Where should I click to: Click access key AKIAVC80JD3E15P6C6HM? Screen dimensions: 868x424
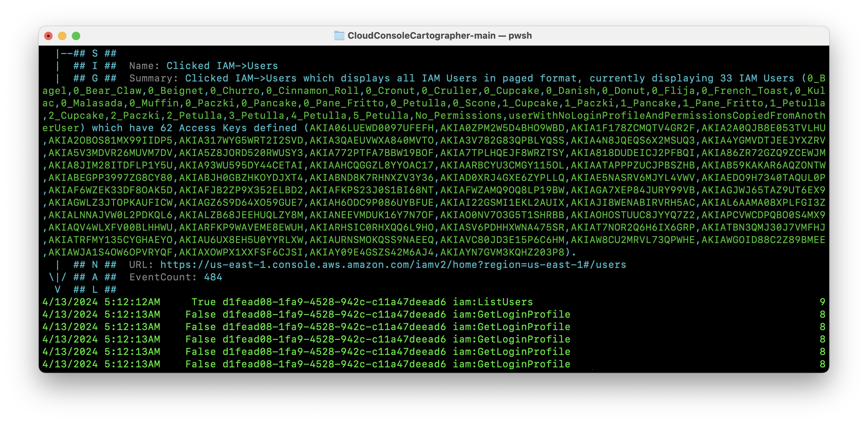click(502, 240)
